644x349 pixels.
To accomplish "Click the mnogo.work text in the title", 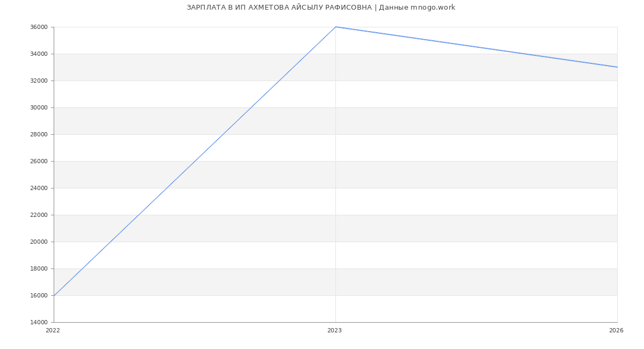I will [433, 8].
